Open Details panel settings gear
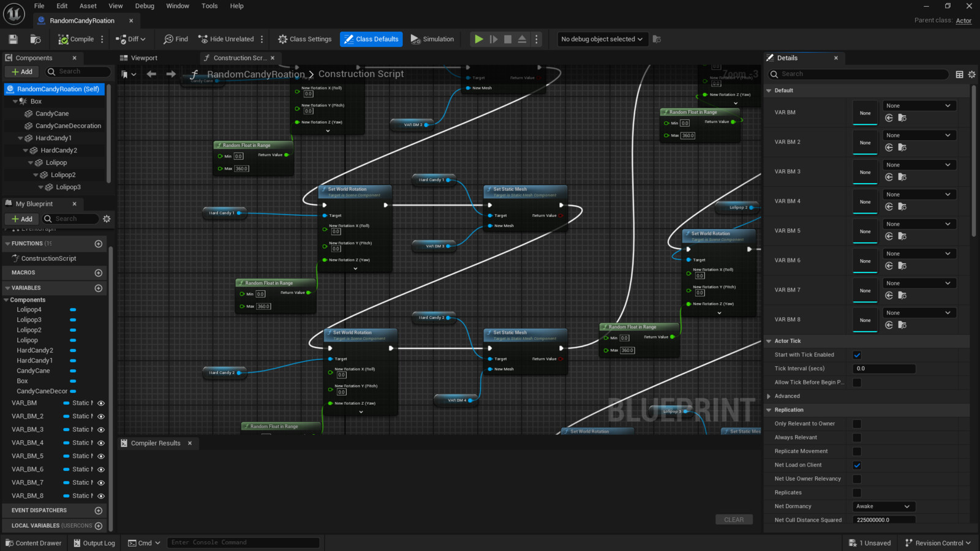The width and height of the screenshot is (980, 551). (x=972, y=75)
